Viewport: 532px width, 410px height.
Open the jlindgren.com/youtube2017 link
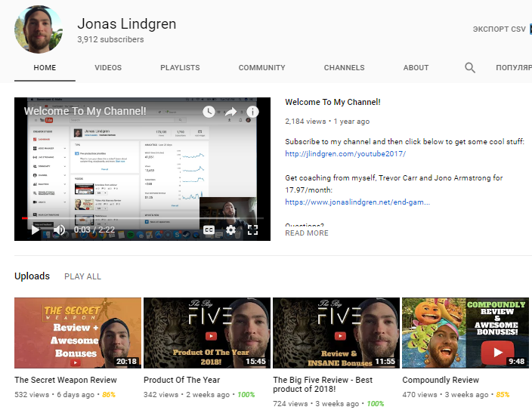pos(345,154)
